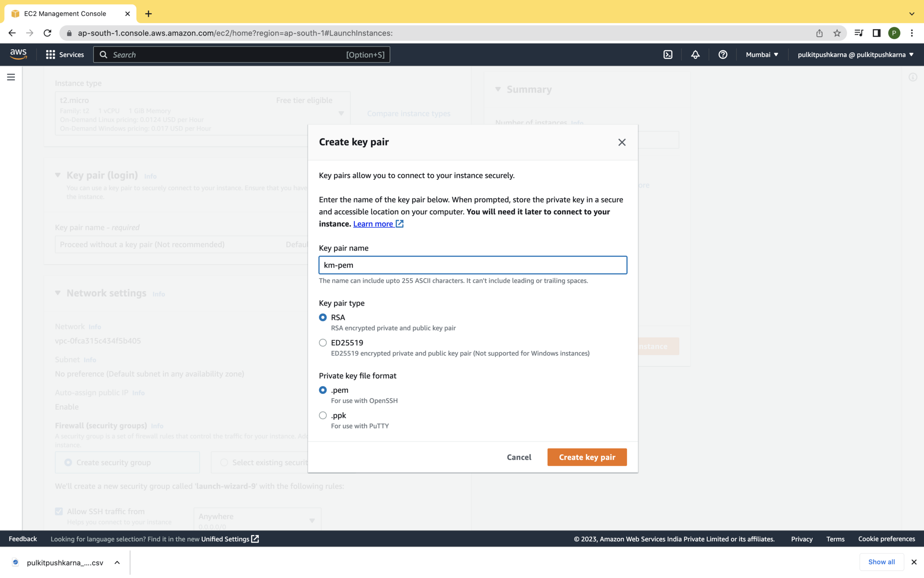924x578 pixels.
Task: Select ED25519 key pair type
Action: click(323, 343)
